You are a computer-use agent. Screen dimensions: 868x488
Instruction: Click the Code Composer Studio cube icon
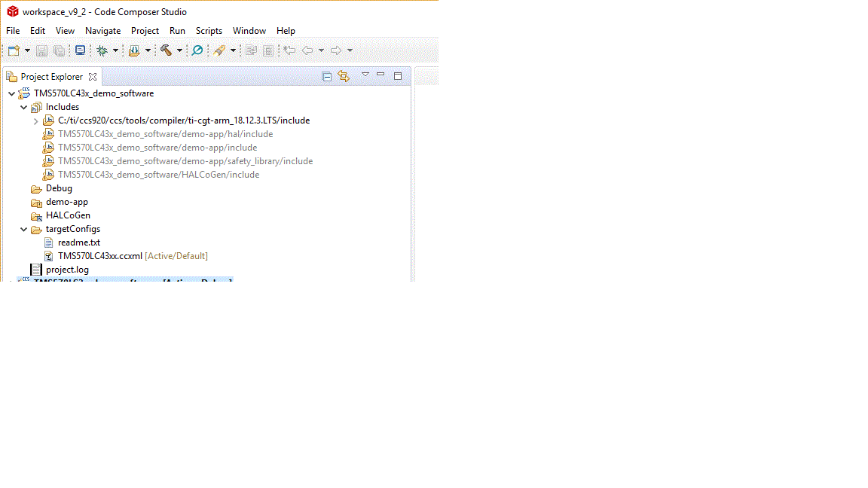click(12, 11)
